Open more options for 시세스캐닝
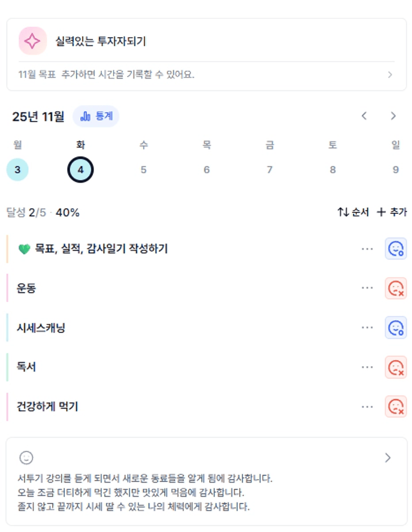 point(367,328)
